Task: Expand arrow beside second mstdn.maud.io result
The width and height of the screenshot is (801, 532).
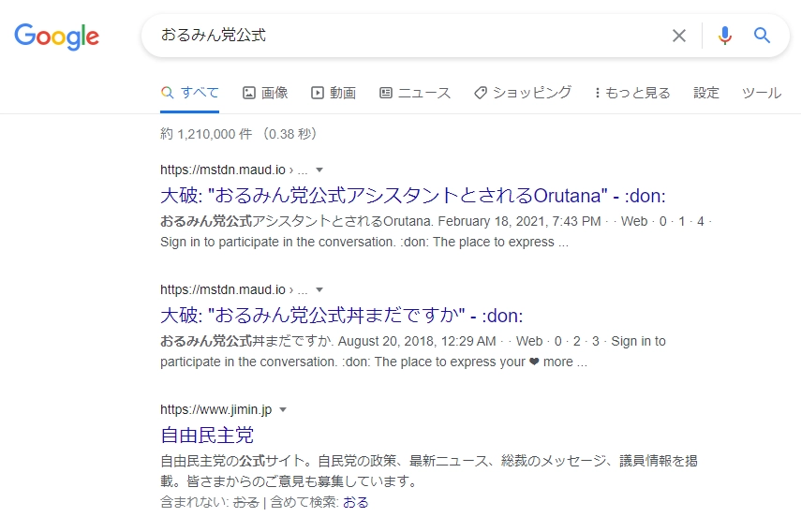Action: tap(319, 289)
